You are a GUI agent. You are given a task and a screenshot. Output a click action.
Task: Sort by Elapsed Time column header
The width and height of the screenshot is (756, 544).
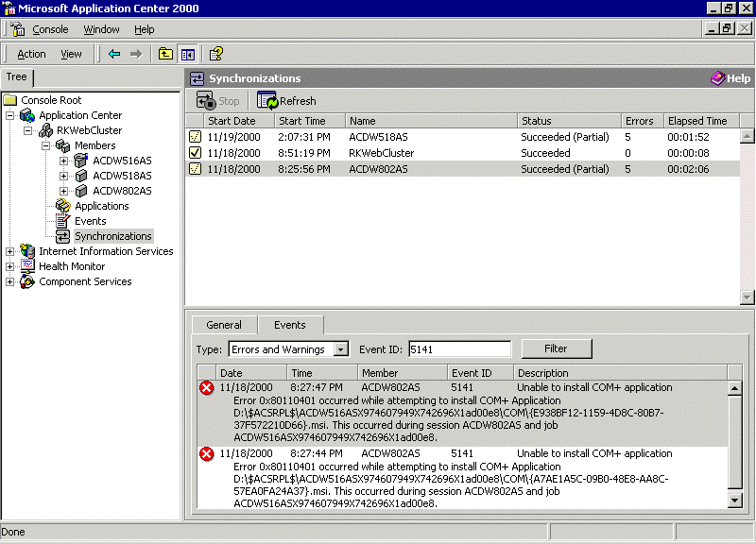701,121
